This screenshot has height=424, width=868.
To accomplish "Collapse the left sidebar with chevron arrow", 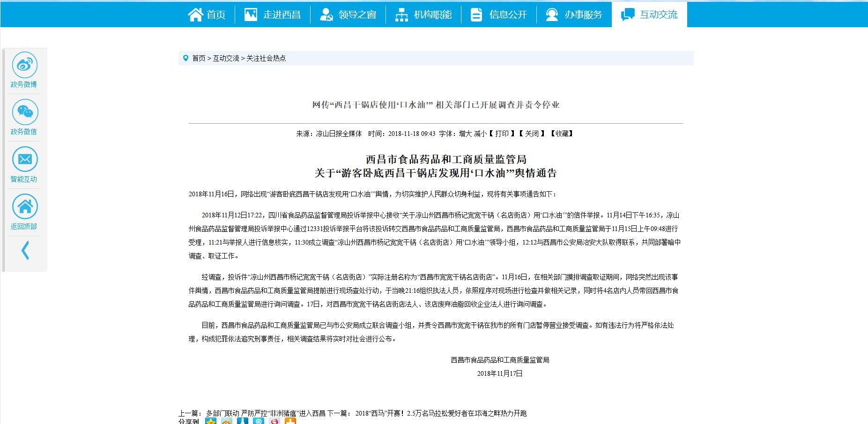I will coord(25,250).
